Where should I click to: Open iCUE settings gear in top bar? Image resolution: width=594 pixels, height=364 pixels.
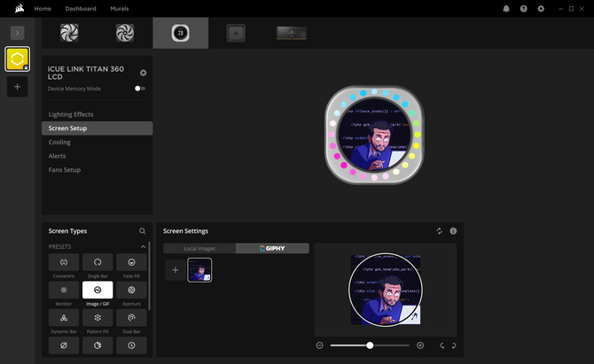(x=541, y=9)
